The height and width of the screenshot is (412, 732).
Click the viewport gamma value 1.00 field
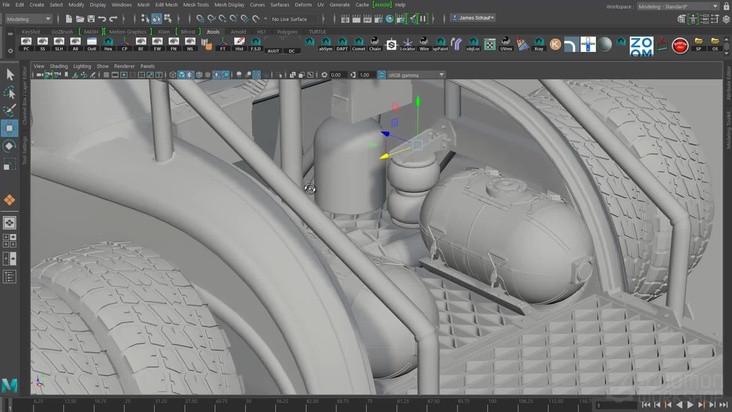point(366,75)
